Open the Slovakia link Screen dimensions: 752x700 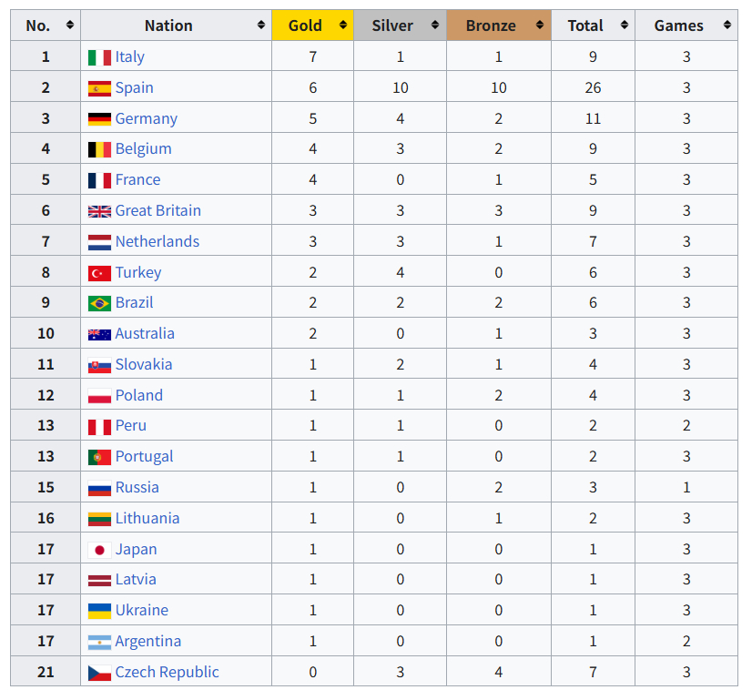pos(144,364)
